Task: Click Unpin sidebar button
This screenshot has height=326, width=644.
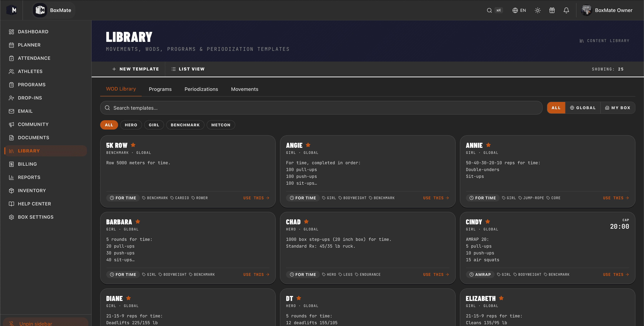Action: pos(46,322)
